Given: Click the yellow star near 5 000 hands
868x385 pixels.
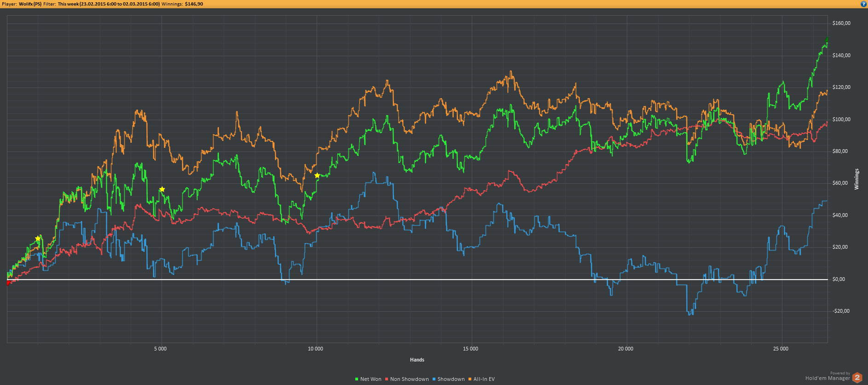Looking at the screenshot, I should tap(162, 189).
